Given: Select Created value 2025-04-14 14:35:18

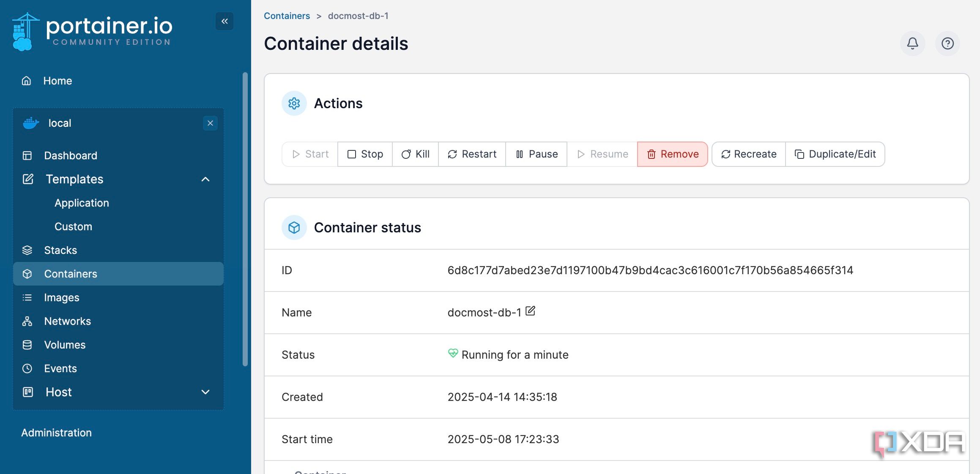Looking at the screenshot, I should (x=502, y=397).
